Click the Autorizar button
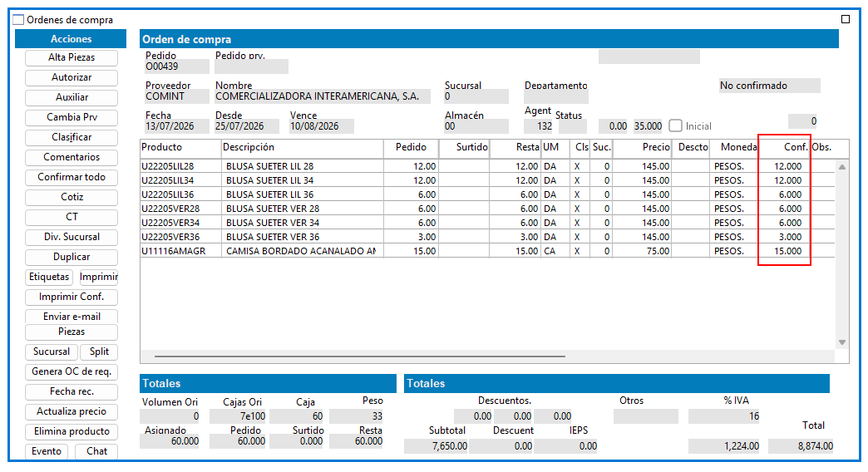 point(72,77)
